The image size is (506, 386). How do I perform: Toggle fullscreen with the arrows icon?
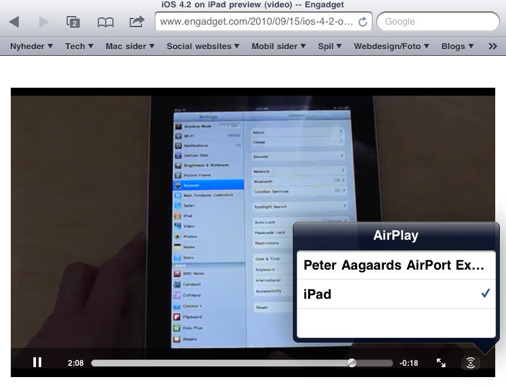pyautogui.click(x=441, y=363)
